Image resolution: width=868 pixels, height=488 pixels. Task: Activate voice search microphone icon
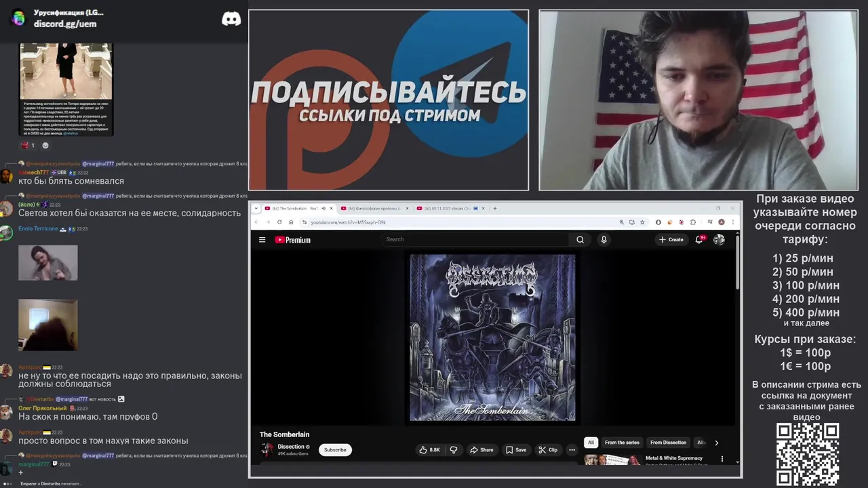click(604, 239)
